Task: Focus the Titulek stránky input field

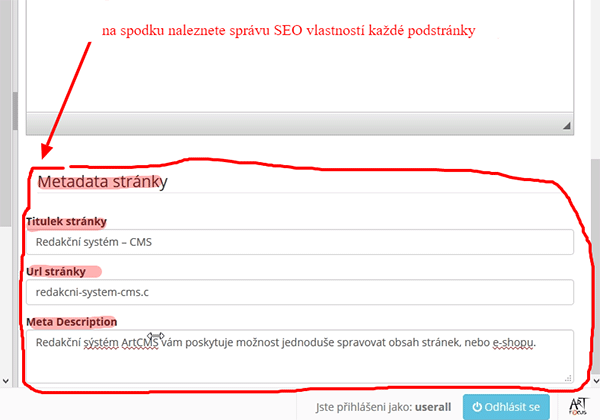Action: [x=300, y=242]
